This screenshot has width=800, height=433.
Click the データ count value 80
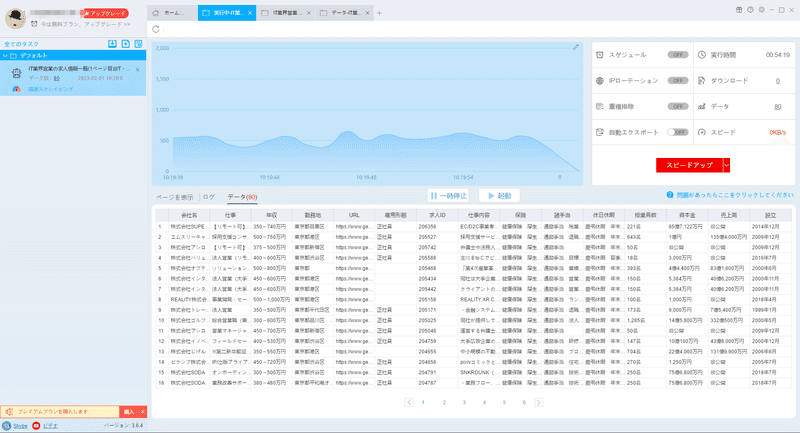click(778, 107)
